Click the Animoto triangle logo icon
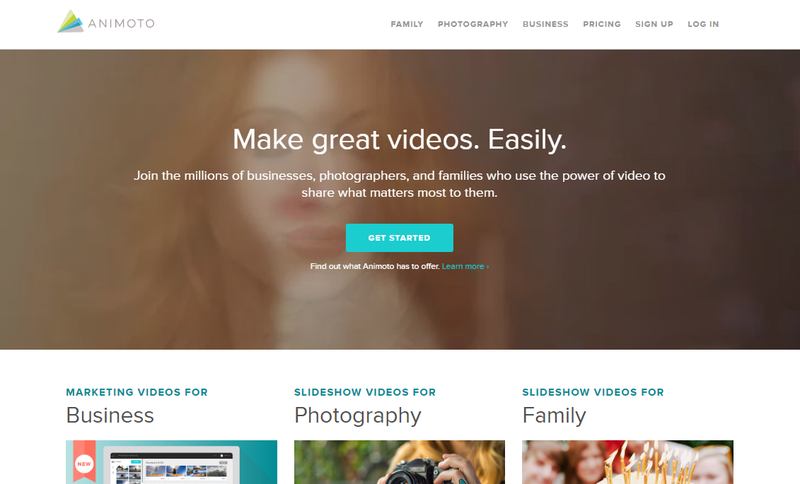 [x=70, y=22]
